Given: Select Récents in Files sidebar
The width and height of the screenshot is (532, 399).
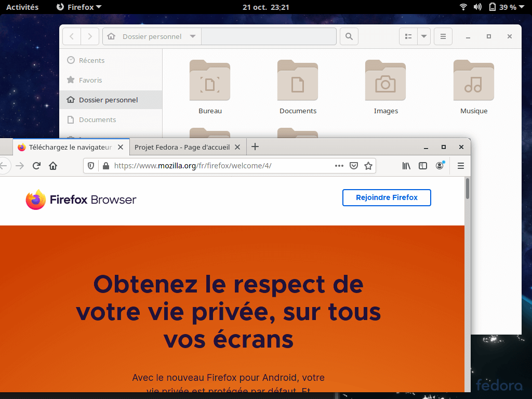Looking at the screenshot, I should tap(111, 60).
